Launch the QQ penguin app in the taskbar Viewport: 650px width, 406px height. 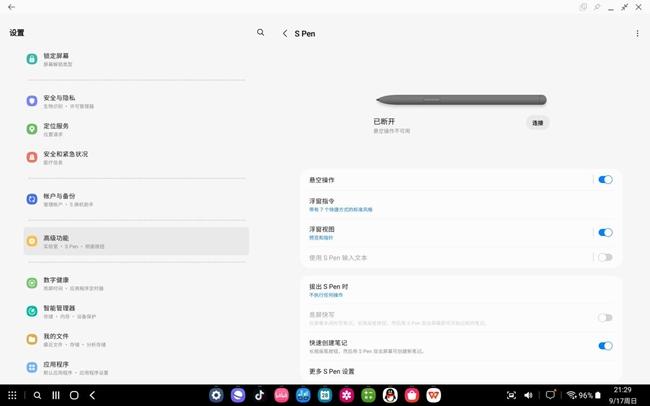tap(390, 395)
